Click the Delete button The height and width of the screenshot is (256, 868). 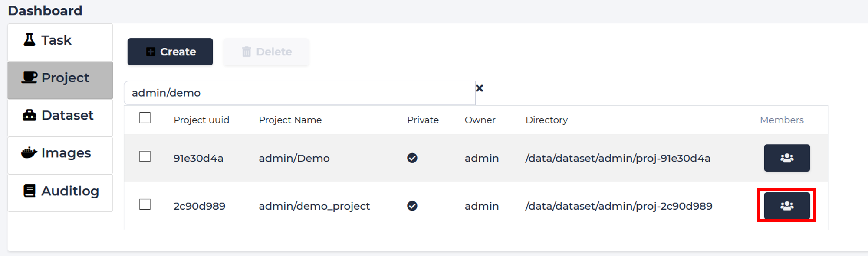click(x=266, y=52)
